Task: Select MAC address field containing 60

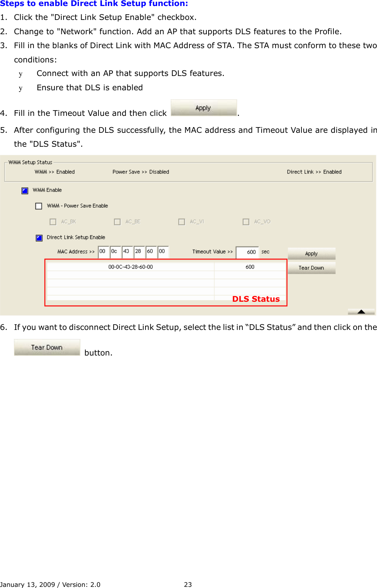Action: tap(151, 252)
